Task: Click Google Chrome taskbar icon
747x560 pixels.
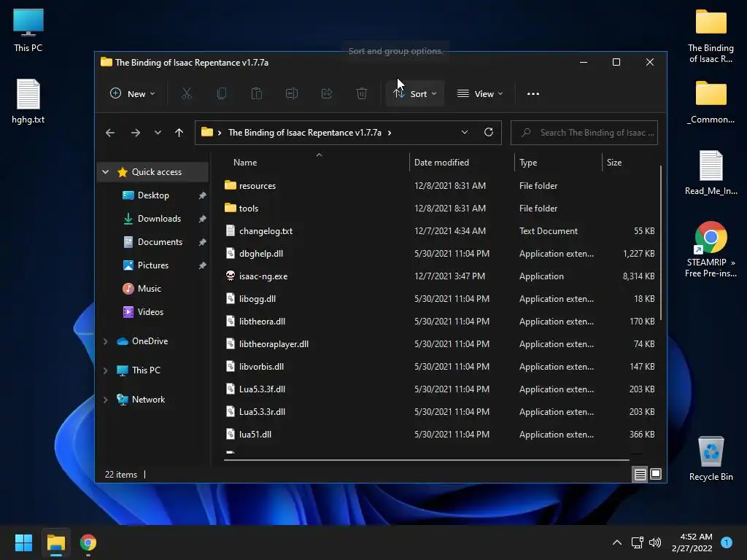Action: (x=88, y=542)
